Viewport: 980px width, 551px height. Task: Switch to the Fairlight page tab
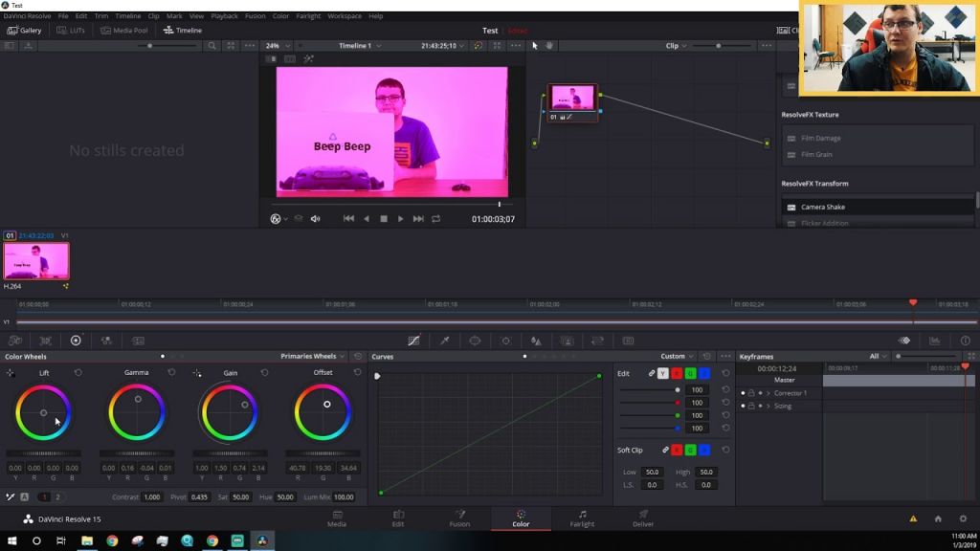pyautogui.click(x=582, y=518)
